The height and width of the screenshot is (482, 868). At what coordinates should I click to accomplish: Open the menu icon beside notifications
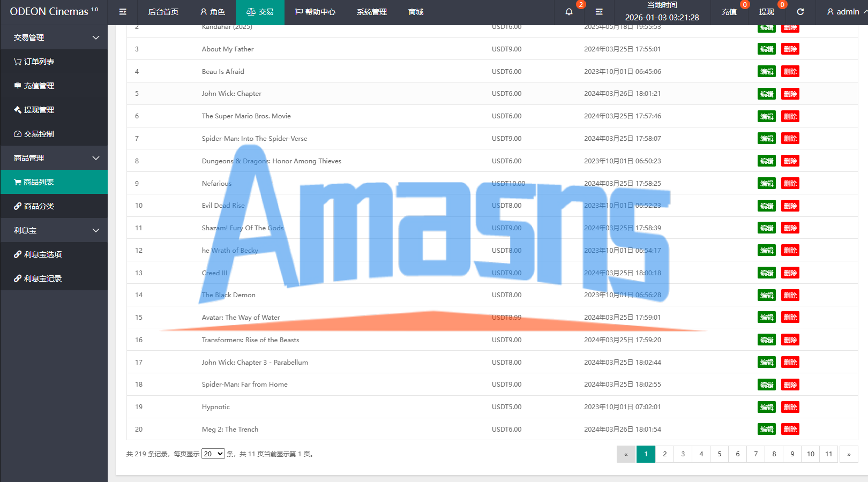[599, 12]
